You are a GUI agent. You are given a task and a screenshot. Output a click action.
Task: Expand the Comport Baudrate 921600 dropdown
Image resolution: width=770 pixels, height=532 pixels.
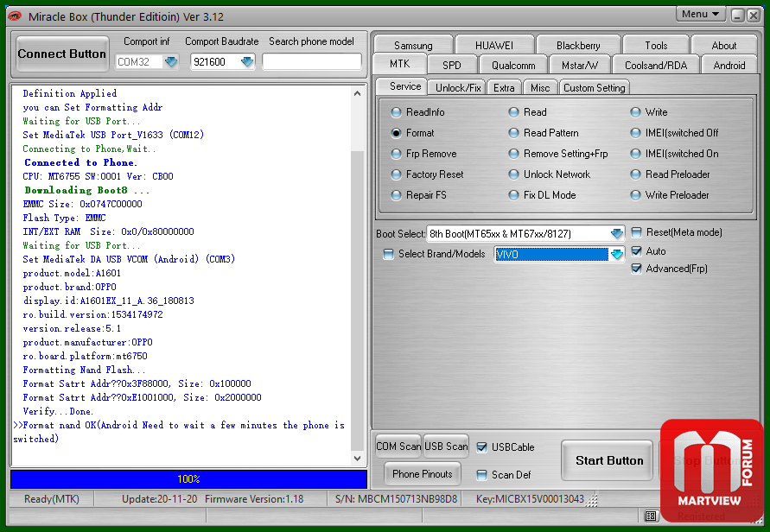(x=247, y=62)
